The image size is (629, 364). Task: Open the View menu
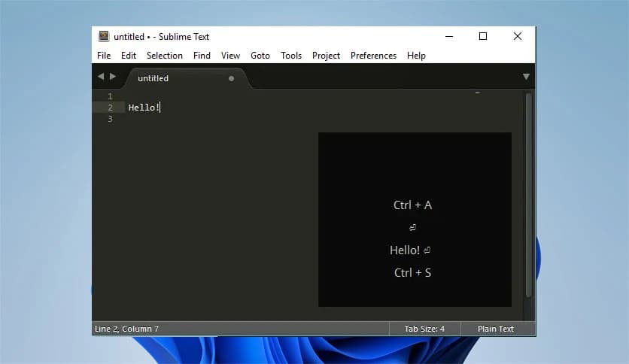pos(230,56)
